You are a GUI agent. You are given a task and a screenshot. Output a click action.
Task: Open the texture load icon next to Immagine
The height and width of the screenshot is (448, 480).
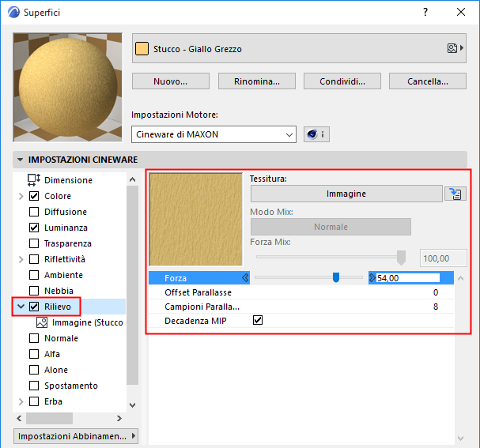pyautogui.click(x=455, y=194)
